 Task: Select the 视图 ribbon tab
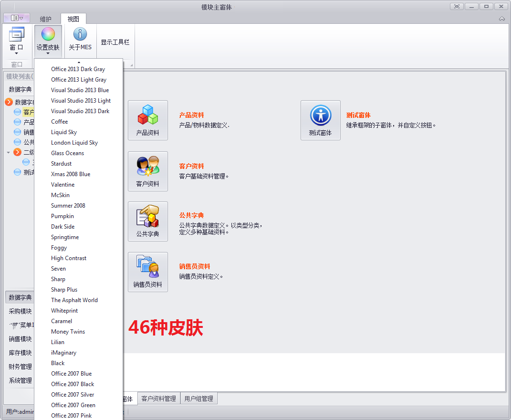pos(73,19)
